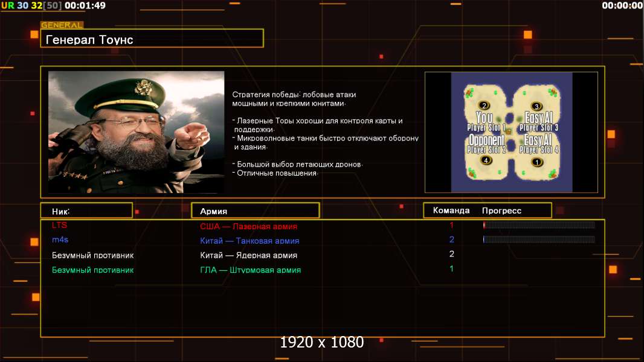
Task: Select the LTS player nickname
Action: pyautogui.click(x=60, y=225)
